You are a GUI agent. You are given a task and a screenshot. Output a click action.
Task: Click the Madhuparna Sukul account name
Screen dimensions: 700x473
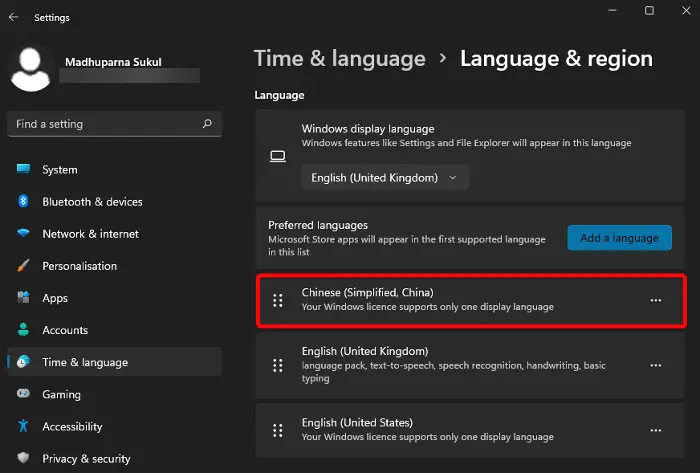[113, 62]
